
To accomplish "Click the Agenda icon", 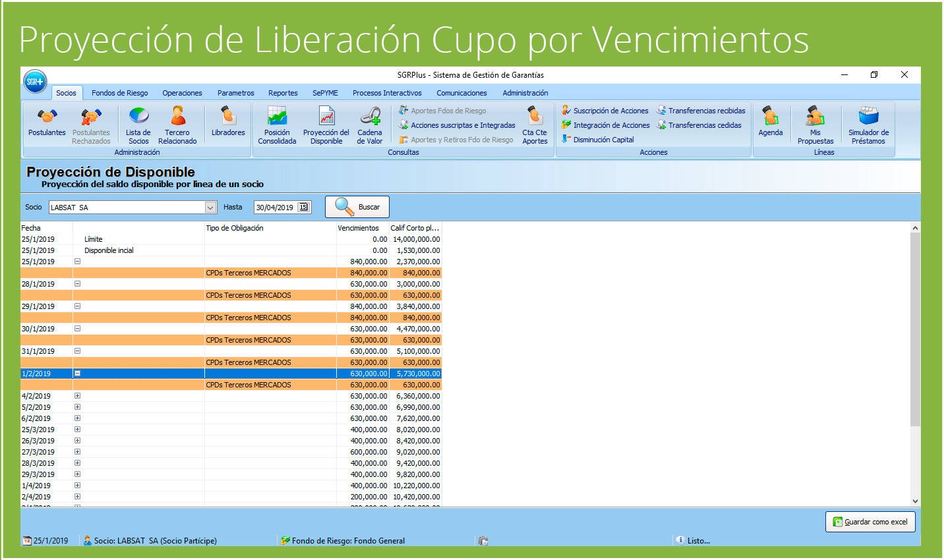I will (x=771, y=125).
